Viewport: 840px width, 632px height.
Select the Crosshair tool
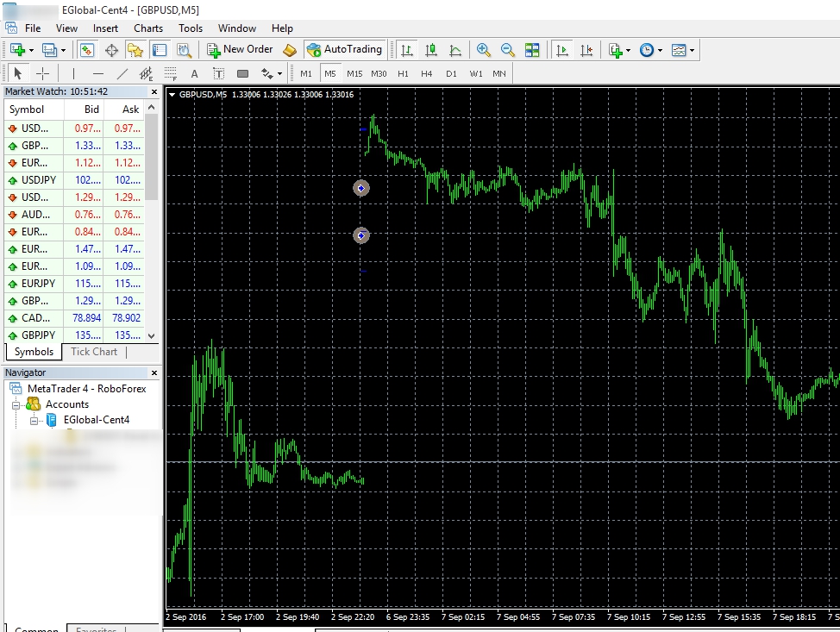[42, 73]
